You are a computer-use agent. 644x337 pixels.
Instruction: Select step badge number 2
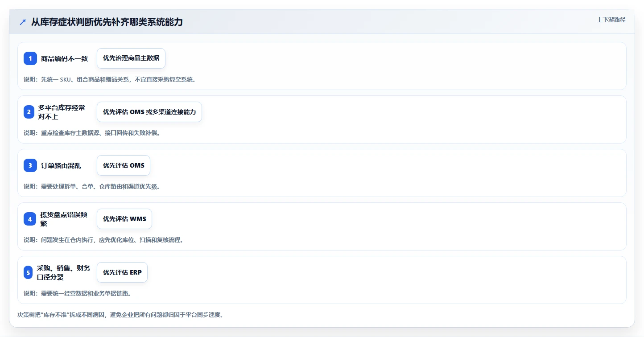tap(29, 112)
